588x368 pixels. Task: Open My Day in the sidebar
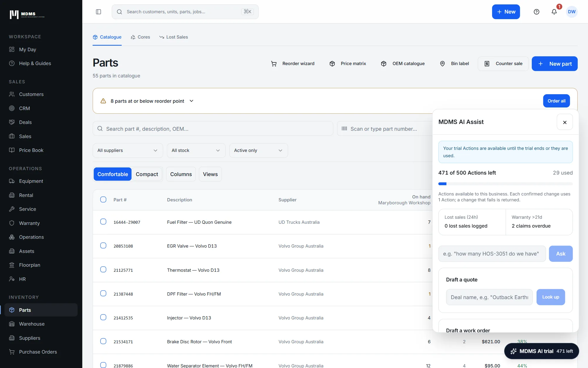point(41,49)
